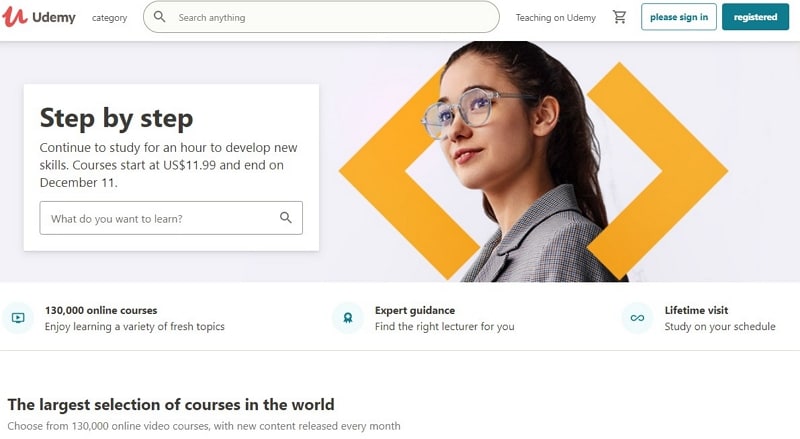Screen dimensions: 800x439
Task: Click the Lifetime visit infinity icon
Action: point(637,318)
